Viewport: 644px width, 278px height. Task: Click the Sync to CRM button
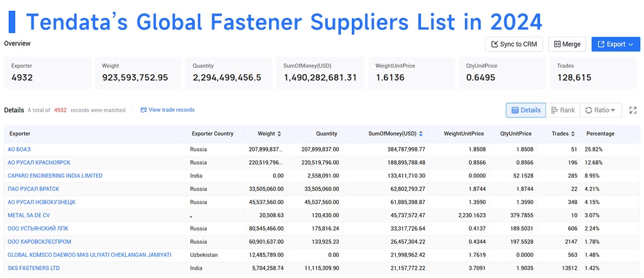[x=514, y=44]
